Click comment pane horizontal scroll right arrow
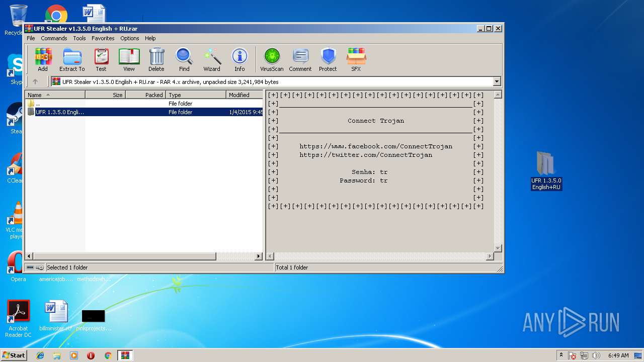 (x=490, y=256)
